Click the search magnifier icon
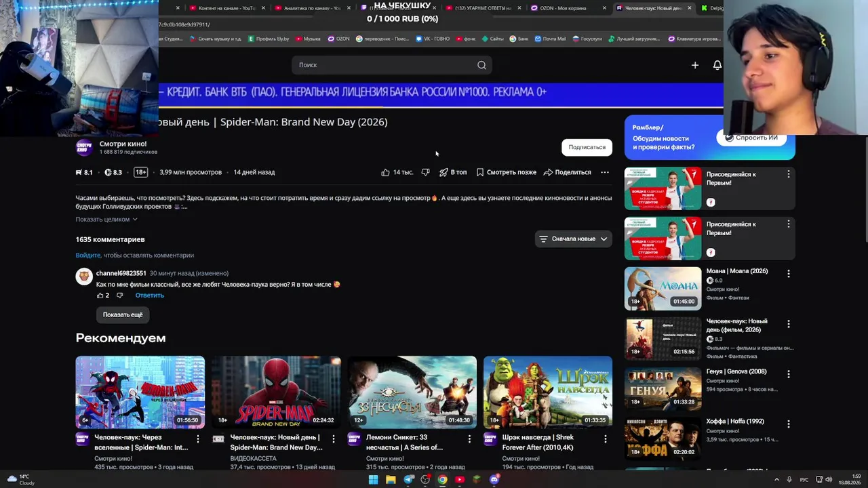Viewport: 868px width, 488px height. pos(481,65)
